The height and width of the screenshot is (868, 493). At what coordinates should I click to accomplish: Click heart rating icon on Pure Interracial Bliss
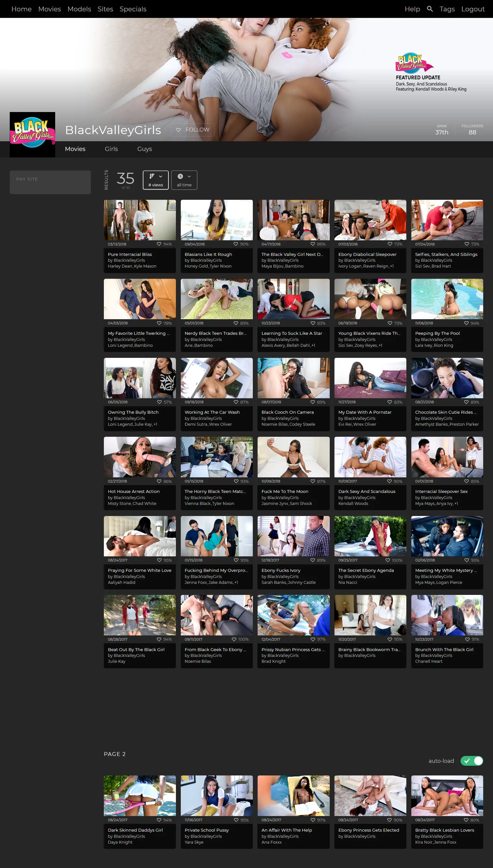[x=159, y=244]
